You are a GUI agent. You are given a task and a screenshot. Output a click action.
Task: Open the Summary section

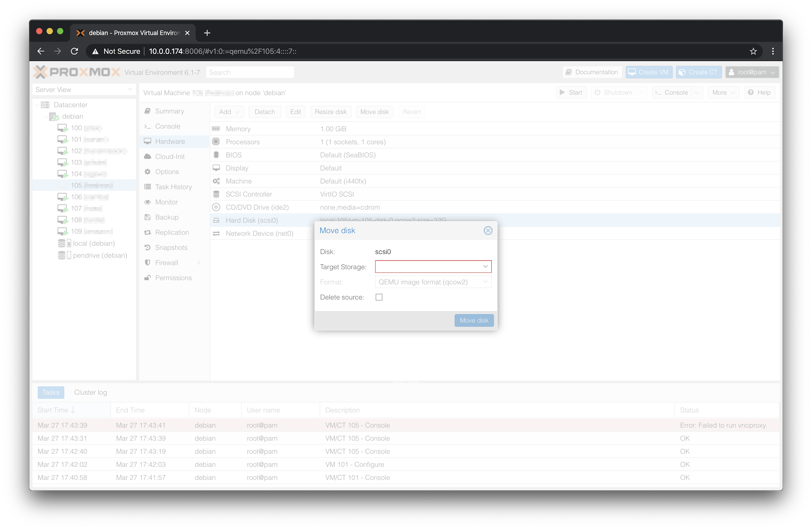coord(174,111)
